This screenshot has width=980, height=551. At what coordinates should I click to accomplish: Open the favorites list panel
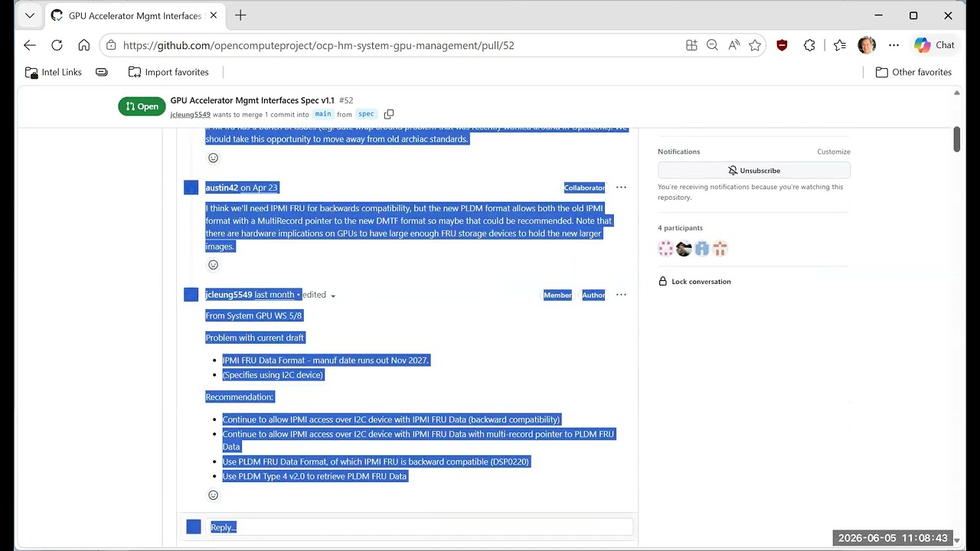(840, 45)
